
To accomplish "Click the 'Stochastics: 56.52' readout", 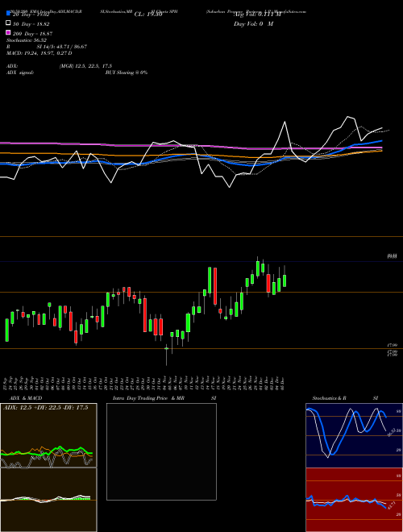I will [27, 40].
